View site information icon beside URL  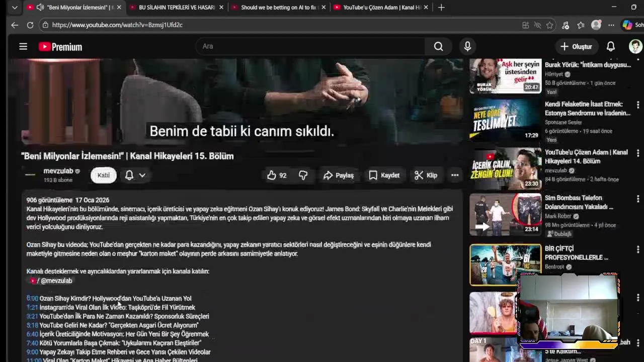45,25
